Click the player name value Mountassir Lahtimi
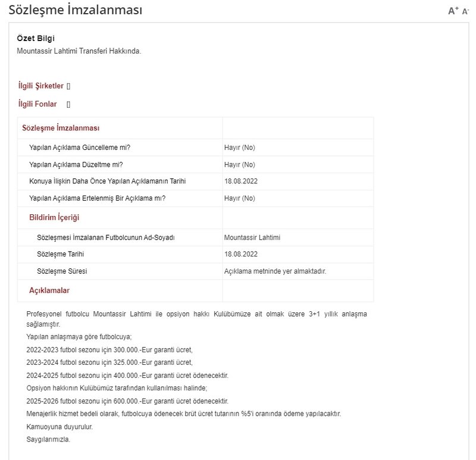The width and height of the screenshot is (476, 460). [252, 237]
